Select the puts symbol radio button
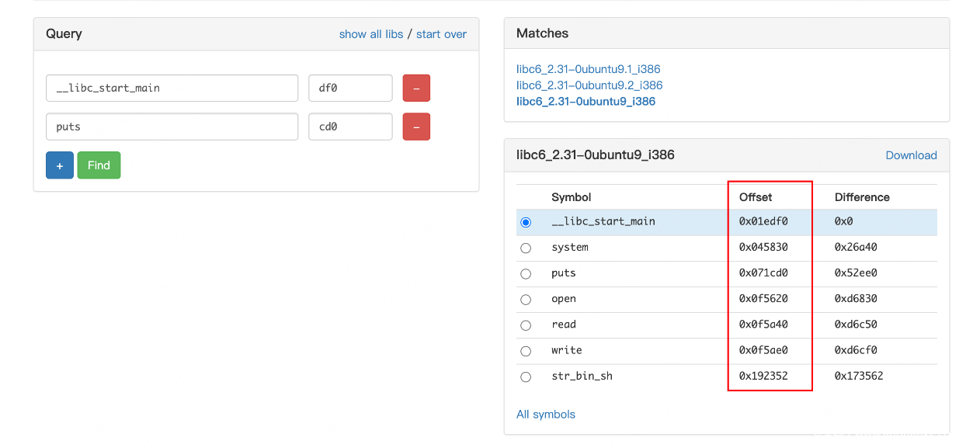This screenshot has height=448, width=980. tap(526, 273)
